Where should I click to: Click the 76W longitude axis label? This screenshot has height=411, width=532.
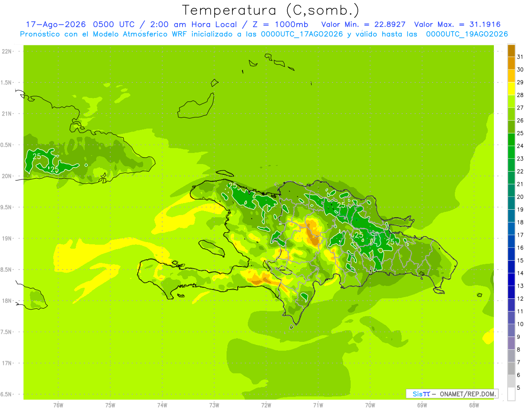58,405
